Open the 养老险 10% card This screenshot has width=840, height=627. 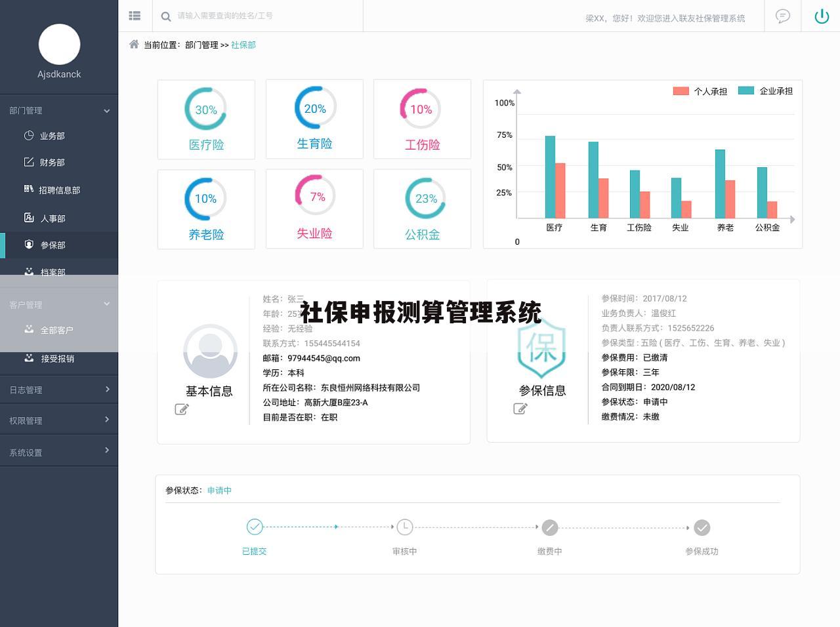[206, 209]
